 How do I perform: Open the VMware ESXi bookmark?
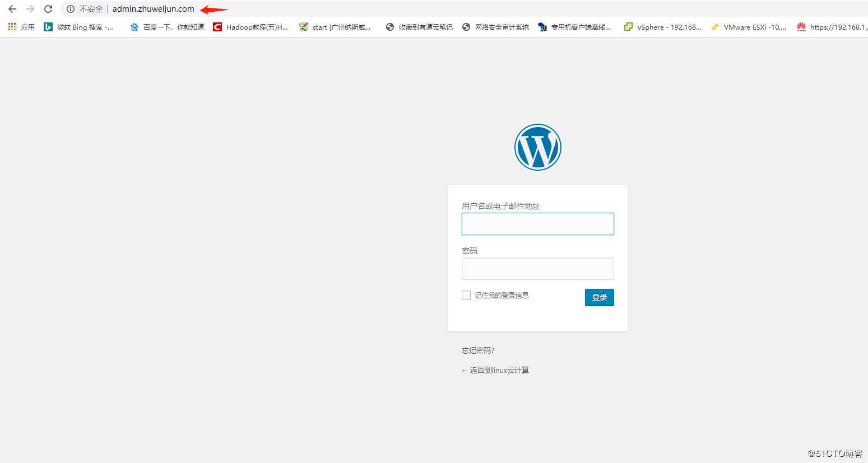click(x=749, y=27)
